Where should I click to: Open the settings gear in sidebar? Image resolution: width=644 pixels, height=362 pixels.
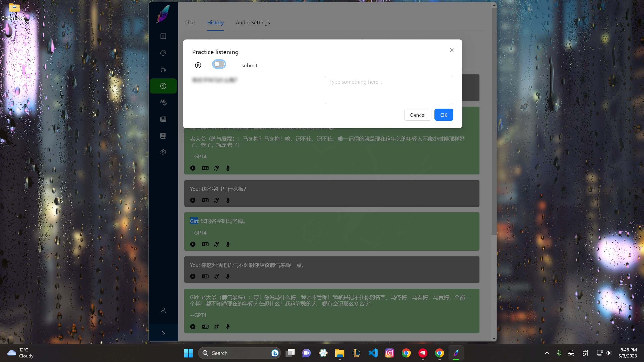point(163,152)
